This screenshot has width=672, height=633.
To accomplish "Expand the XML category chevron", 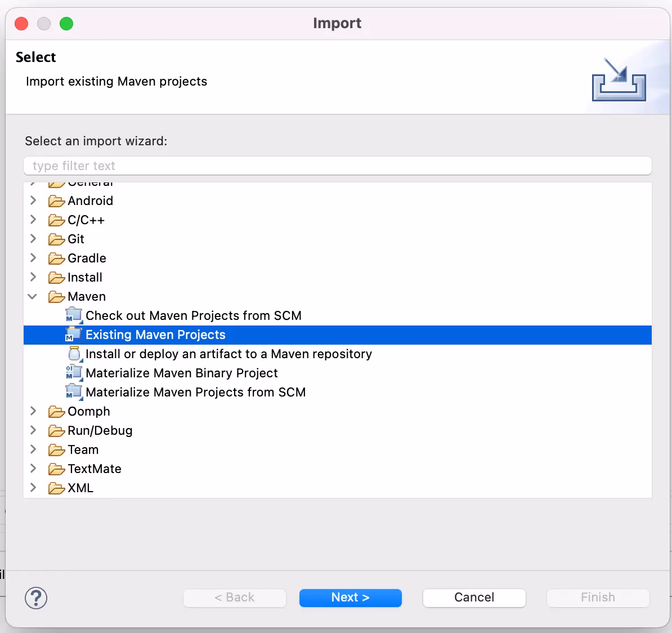I will click(33, 487).
